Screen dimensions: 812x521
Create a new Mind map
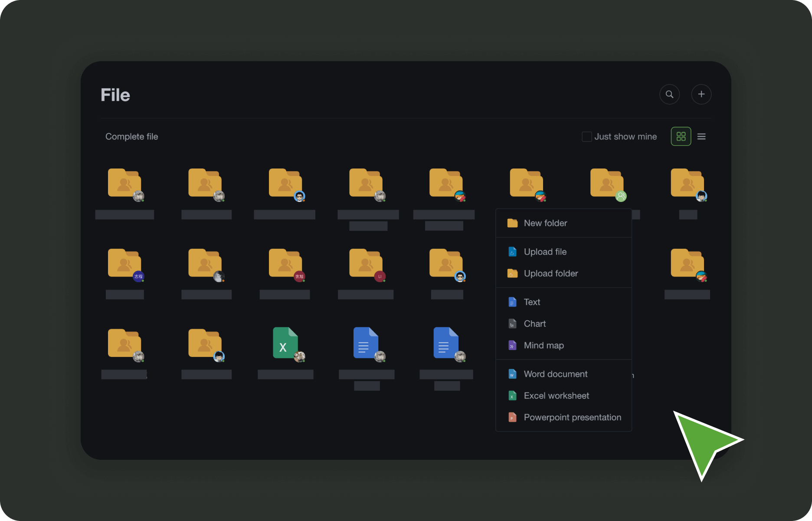point(544,346)
